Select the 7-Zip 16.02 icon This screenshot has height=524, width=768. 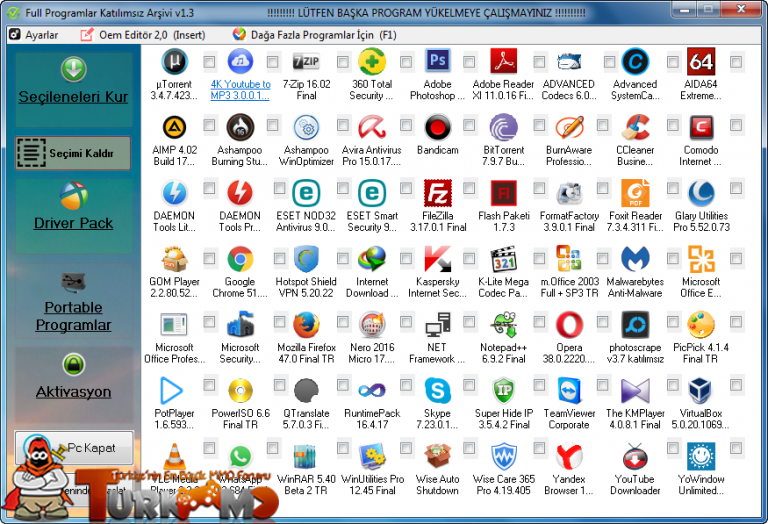(306, 62)
